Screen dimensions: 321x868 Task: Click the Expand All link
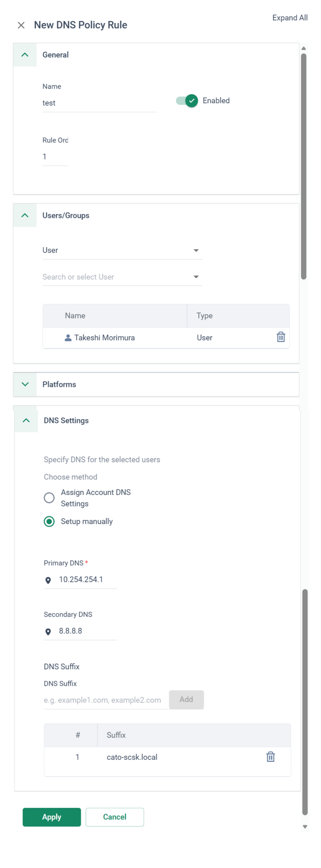(x=290, y=18)
